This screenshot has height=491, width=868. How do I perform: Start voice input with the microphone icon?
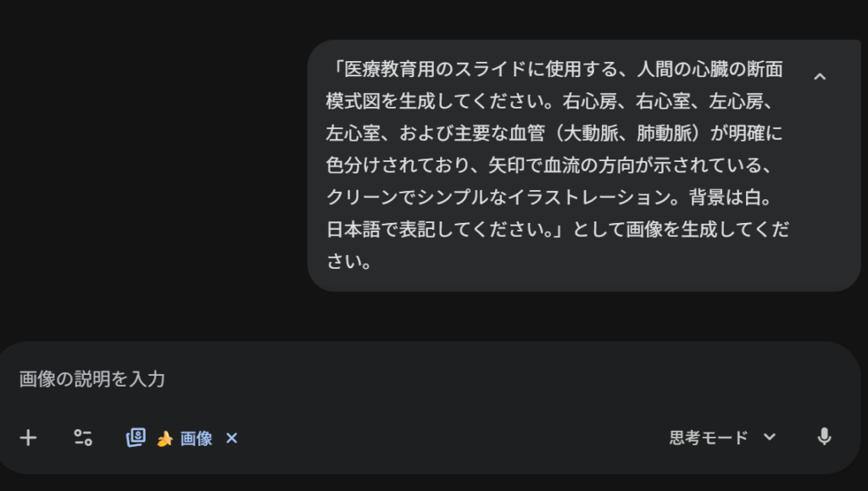tap(824, 438)
